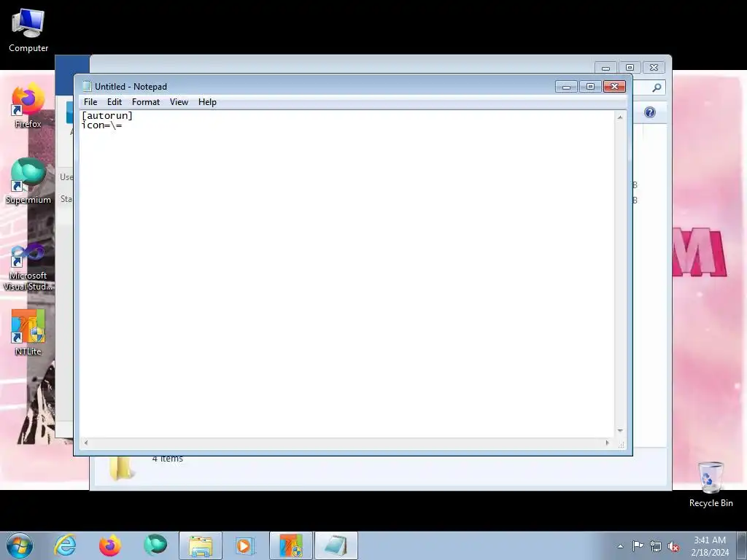Select the Firefox desktop shortcut
The image size is (747, 560).
point(28,106)
